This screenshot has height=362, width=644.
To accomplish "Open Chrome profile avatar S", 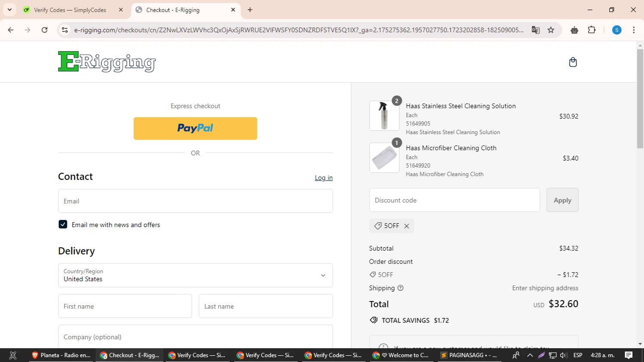I will pyautogui.click(x=617, y=30).
